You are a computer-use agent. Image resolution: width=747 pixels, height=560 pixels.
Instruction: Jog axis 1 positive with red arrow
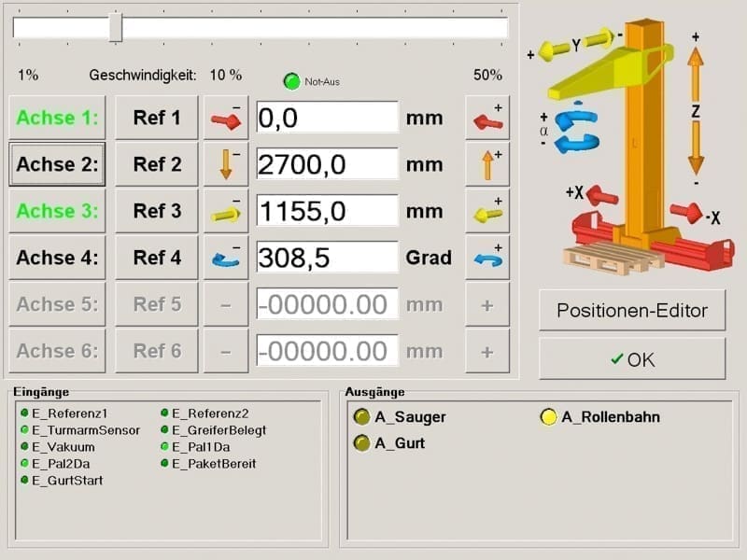point(486,119)
